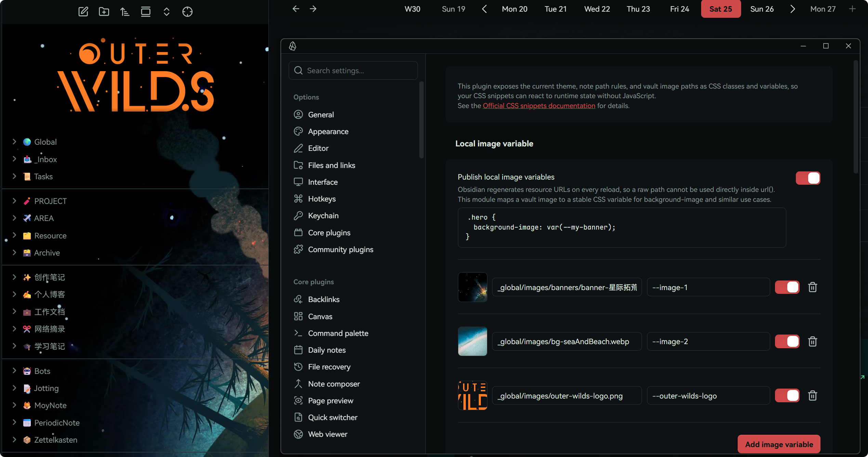Click the Bots robot icon

point(27,371)
